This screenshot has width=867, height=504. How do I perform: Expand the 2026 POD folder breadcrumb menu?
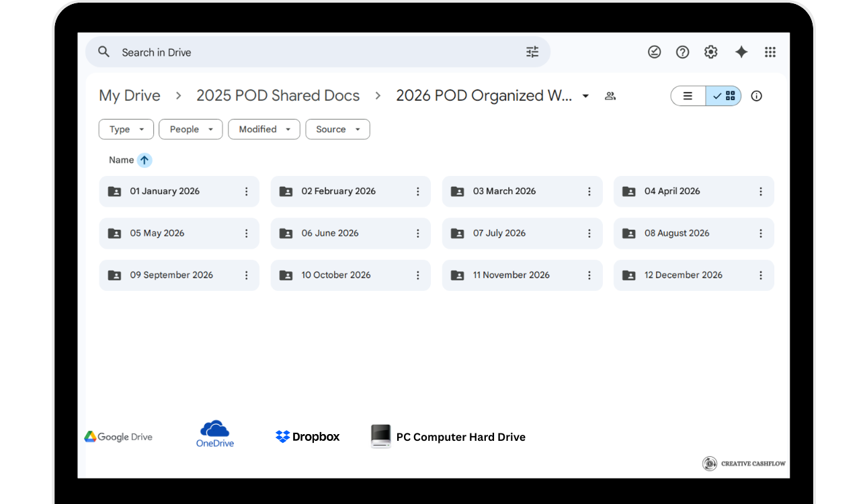(x=585, y=95)
